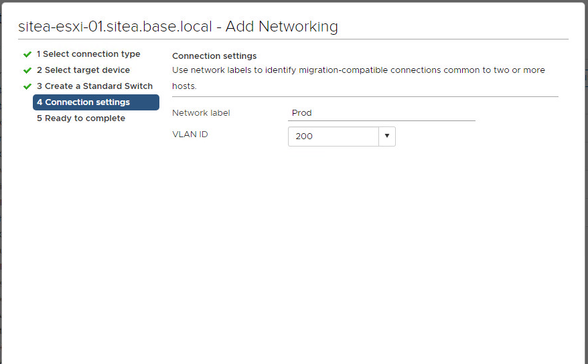588x364 pixels.
Task: Click the checkmark beside Create a Standard Switch
Action: coord(27,86)
